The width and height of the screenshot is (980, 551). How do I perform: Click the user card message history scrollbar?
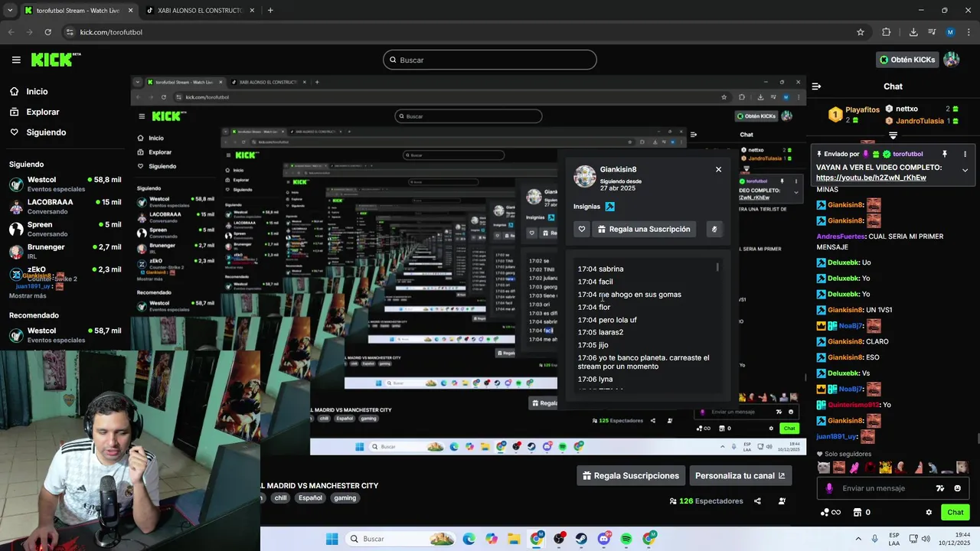717,267
